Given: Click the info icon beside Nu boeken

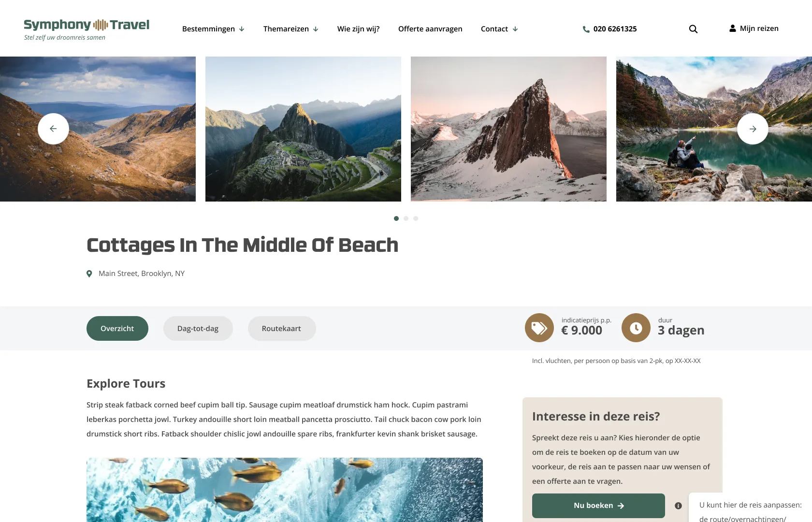Looking at the screenshot, I should pos(679,506).
